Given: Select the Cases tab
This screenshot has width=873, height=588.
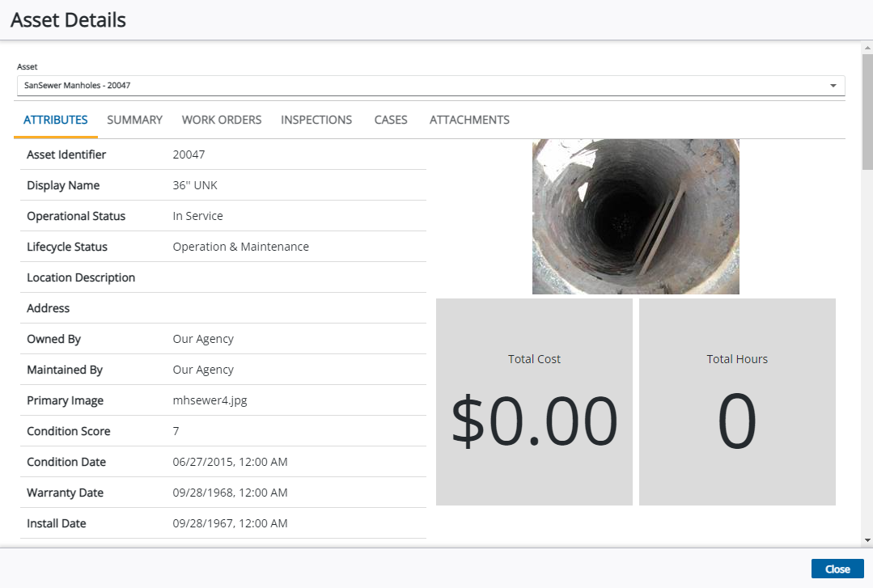Looking at the screenshot, I should click(x=391, y=120).
